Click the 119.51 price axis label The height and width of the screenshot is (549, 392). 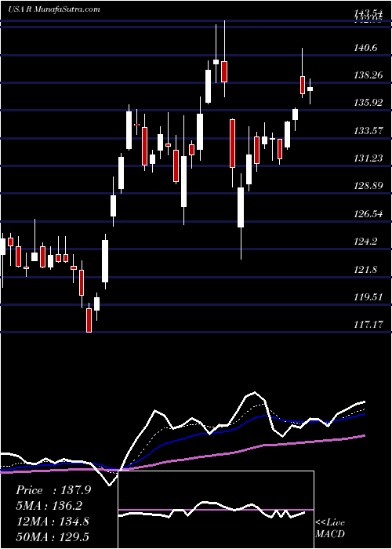coord(368,297)
